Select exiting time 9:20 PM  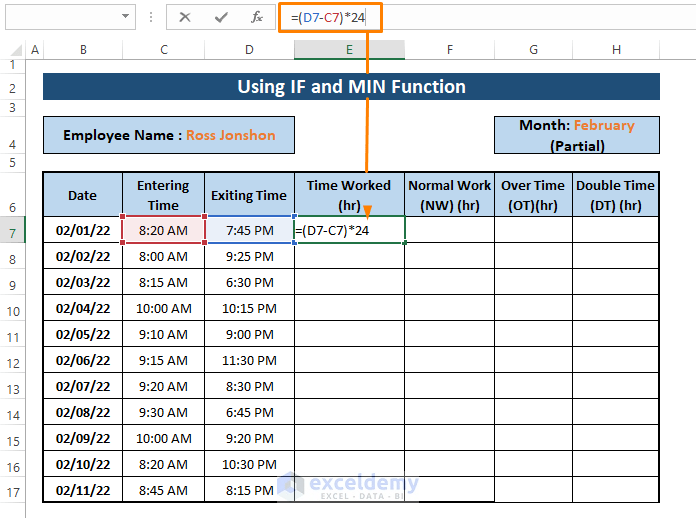249,438
